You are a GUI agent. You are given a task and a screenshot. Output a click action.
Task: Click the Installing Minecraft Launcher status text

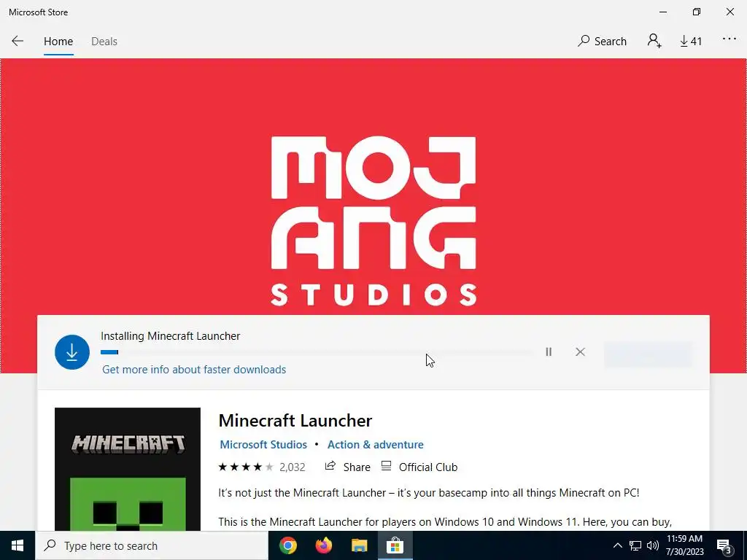(170, 335)
